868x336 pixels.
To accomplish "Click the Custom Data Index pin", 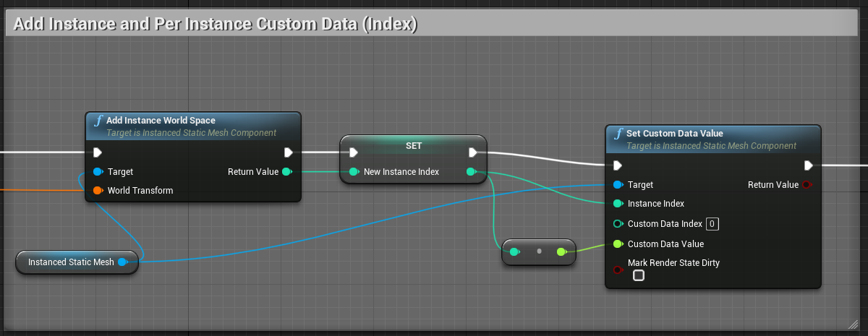I will (x=618, y=224).
